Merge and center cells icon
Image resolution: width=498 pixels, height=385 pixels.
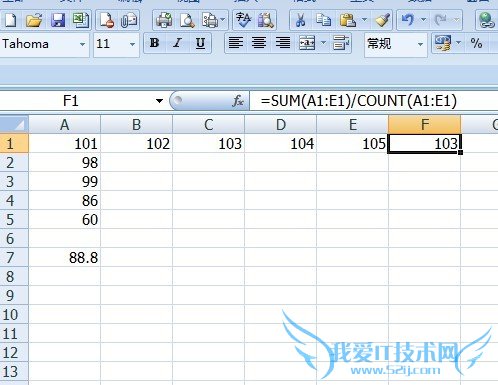coord(307,43)
